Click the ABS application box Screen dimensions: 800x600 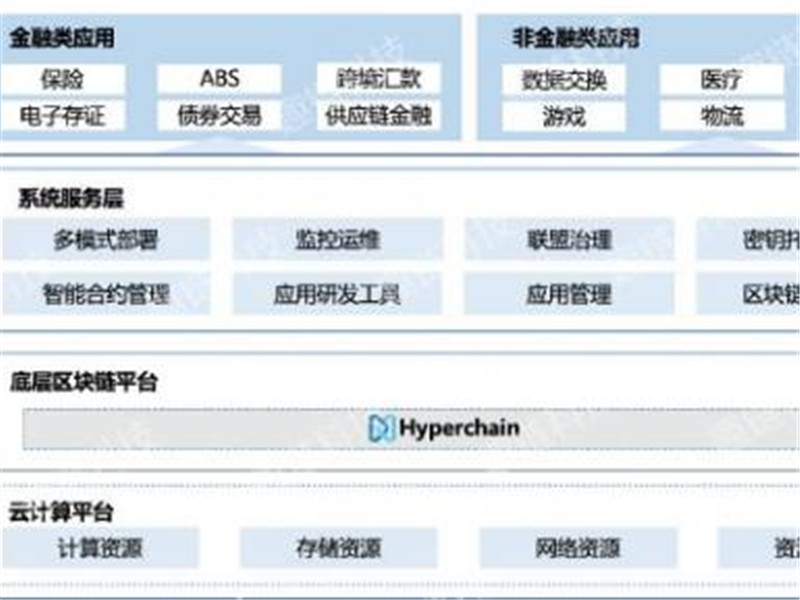219,79
